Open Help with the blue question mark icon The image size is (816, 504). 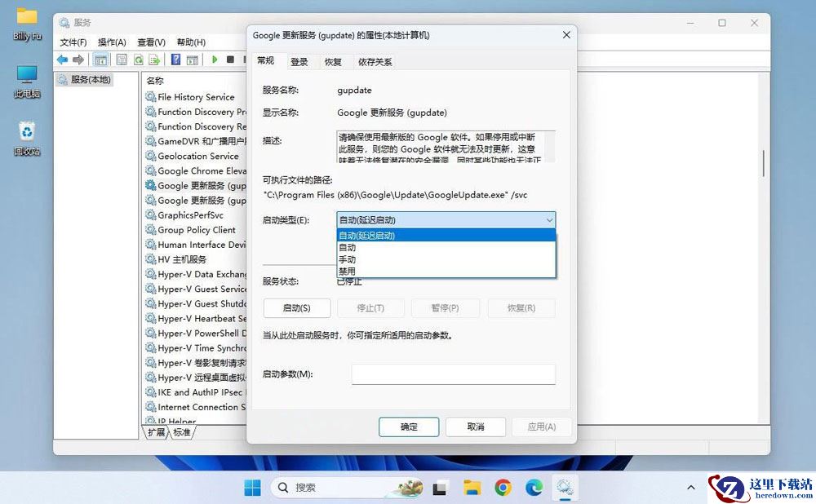[176, 60]
